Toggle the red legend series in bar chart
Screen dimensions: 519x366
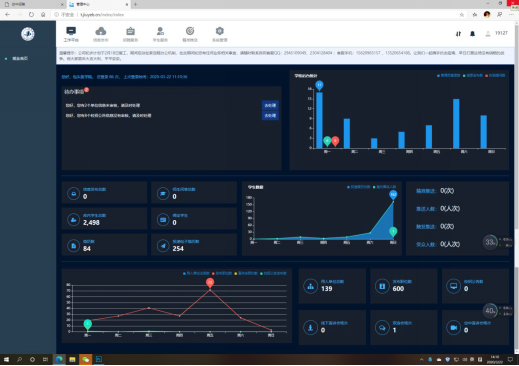495,76
